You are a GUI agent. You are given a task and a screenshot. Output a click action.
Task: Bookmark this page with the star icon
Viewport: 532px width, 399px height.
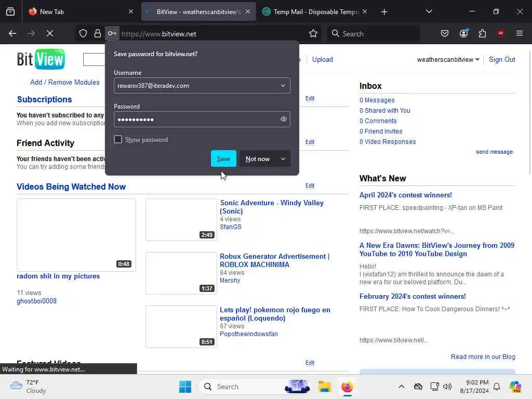click(x=313, y=34)
